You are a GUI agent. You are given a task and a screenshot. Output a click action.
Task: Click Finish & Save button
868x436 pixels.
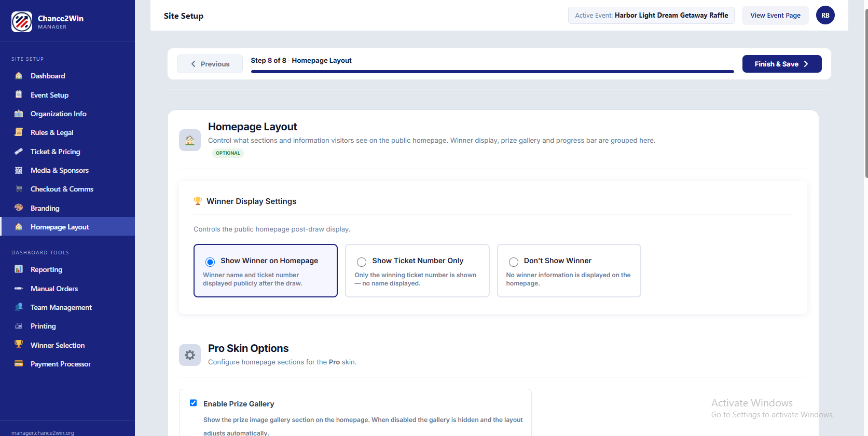coord(782,64)
